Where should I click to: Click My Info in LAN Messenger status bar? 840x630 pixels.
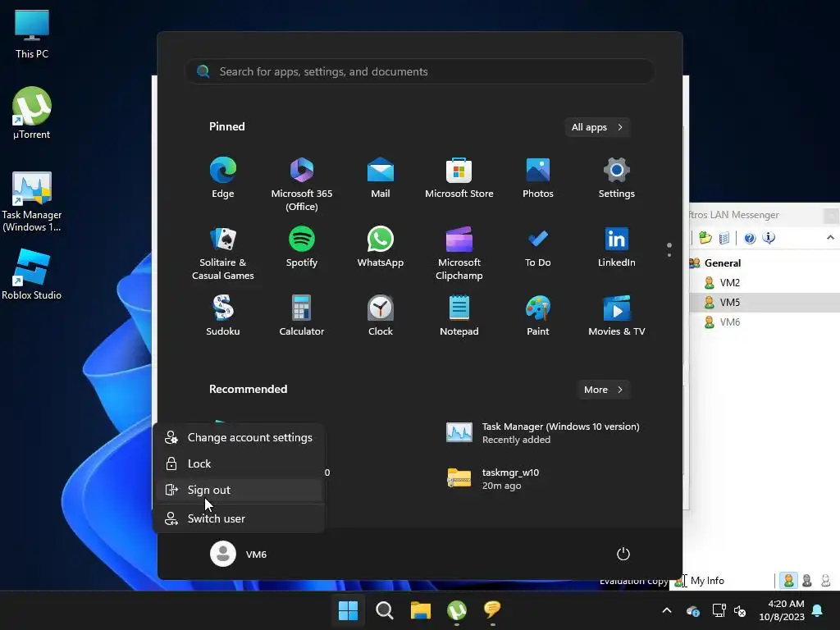[706, 581]
